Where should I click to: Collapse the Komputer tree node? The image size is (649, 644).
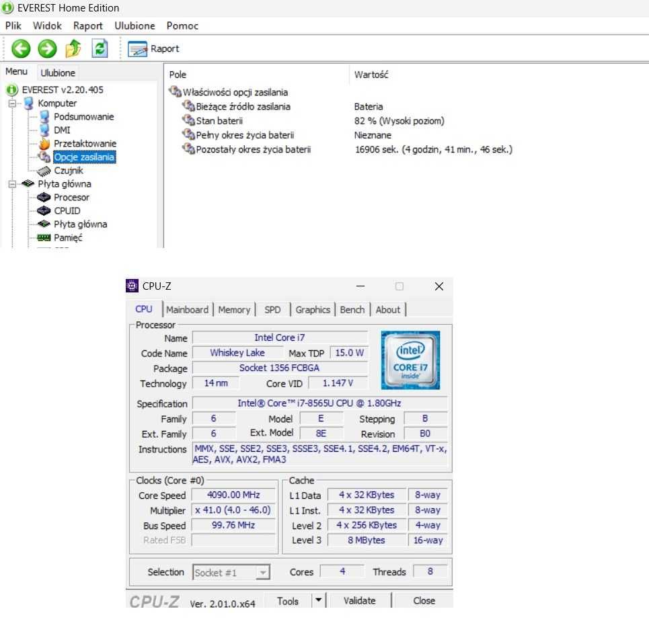coord(12,104)
